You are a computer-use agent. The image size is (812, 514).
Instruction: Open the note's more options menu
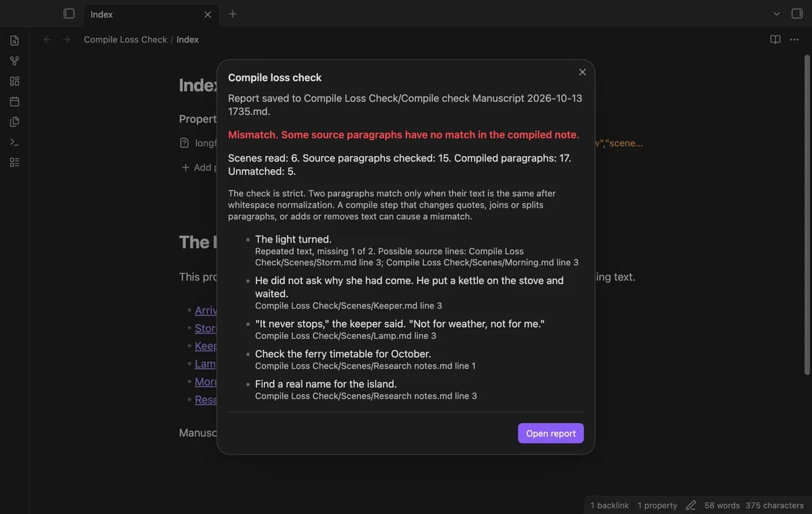[794, 39]
